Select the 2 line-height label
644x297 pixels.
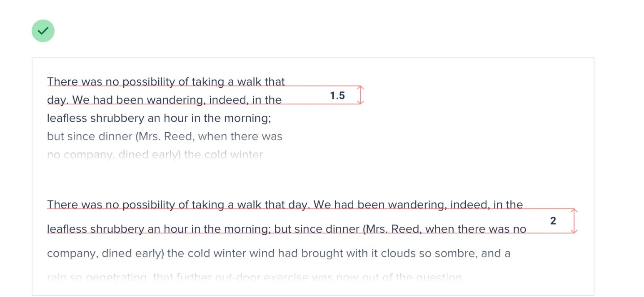point(553,221)
